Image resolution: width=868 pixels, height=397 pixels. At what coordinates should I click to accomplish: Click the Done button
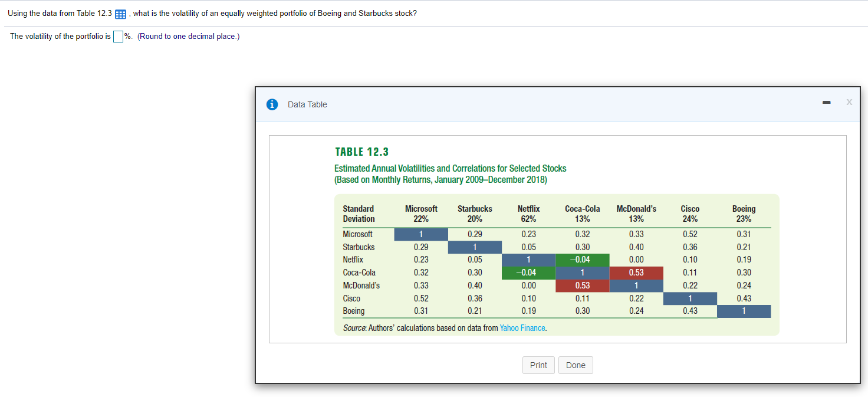[576, 365]
